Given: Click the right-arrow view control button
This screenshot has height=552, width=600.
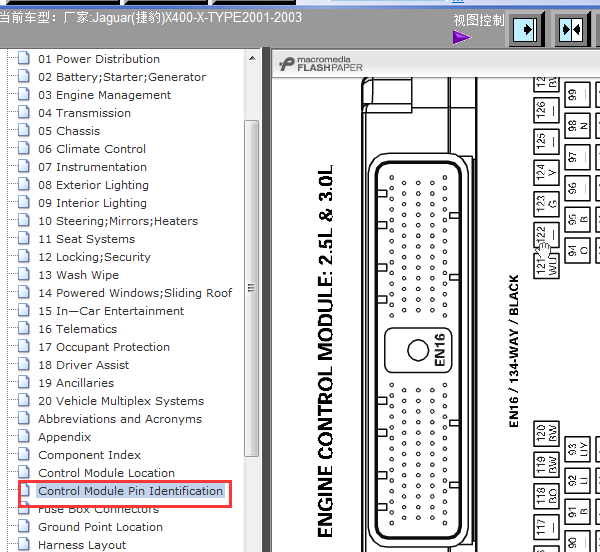Looking at the screenshot, I should click(525, 30).
